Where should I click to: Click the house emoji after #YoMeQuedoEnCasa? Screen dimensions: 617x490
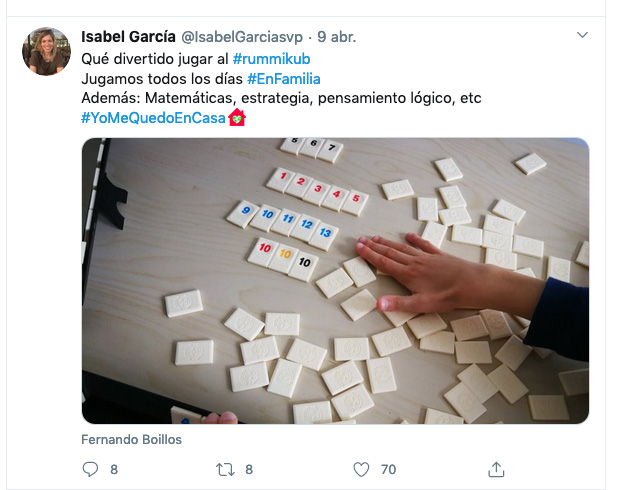pos(237,118)
